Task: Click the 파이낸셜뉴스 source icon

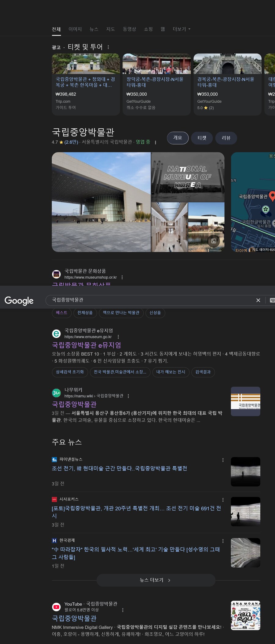Action: point(54,459)
